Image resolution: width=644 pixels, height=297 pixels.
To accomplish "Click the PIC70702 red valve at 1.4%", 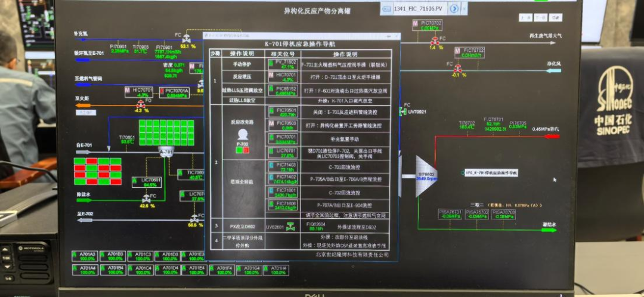I will tap(435, 42).
